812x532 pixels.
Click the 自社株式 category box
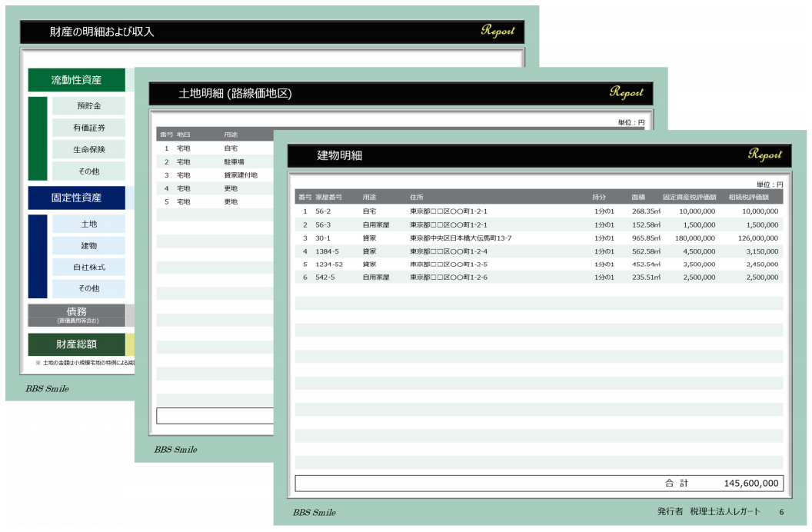click(88, 267)
